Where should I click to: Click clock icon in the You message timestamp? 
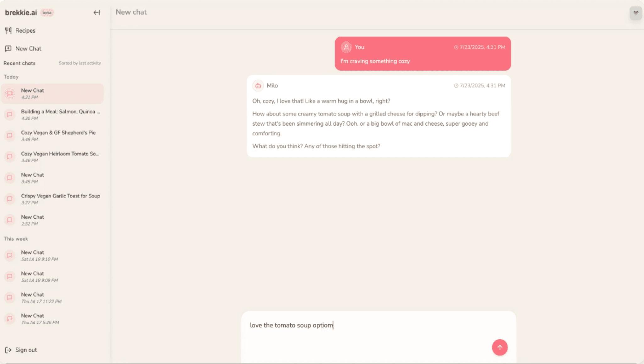(456, 47)
